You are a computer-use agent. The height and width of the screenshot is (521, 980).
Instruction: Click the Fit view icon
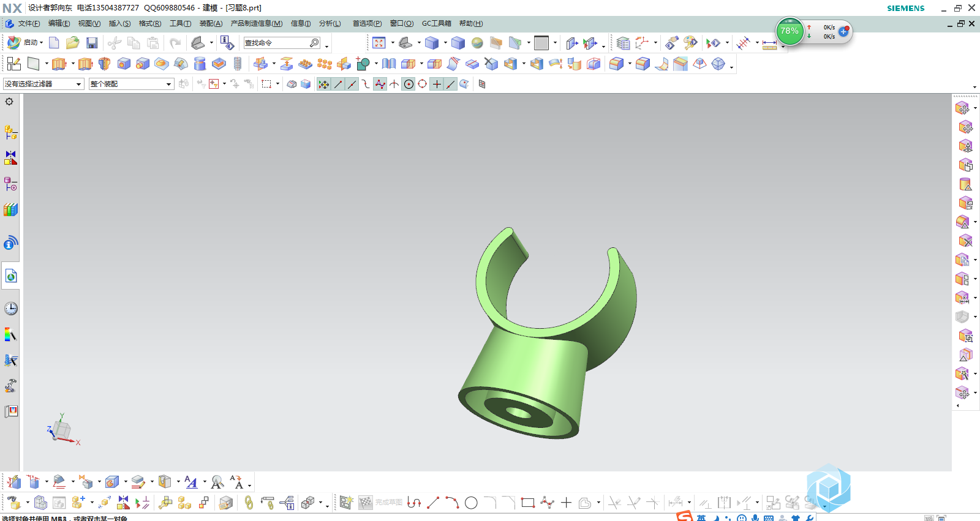[x=379, y=43]
